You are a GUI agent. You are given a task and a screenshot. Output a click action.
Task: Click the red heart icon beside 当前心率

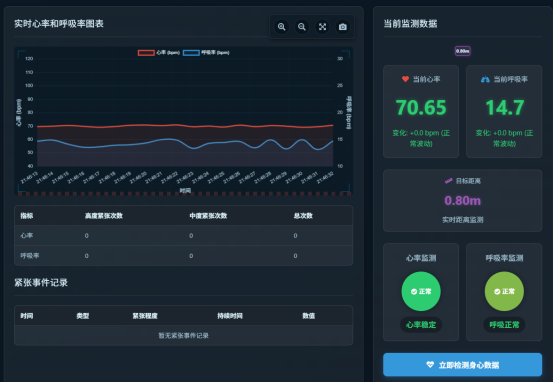405,79
